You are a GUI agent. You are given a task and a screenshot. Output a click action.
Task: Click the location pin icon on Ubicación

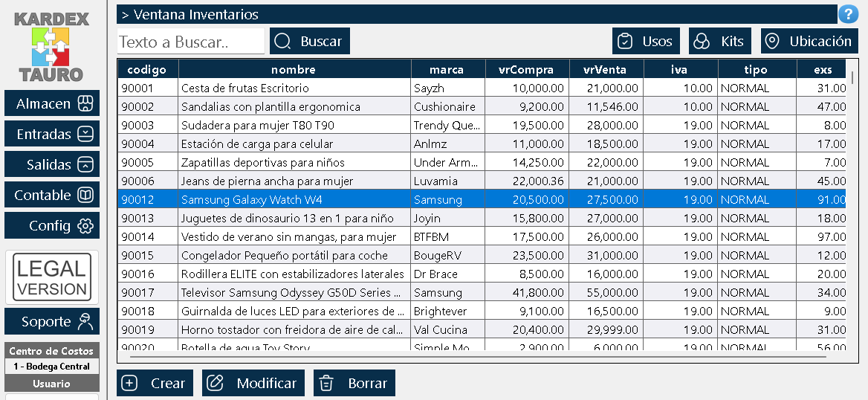click(x=771, y=42)
